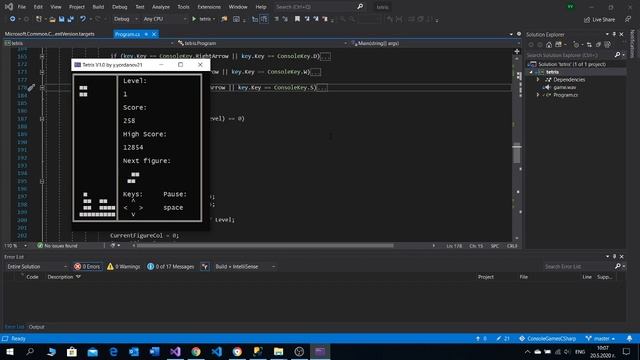The width and height of the screenshot is (640, 360).
Task: Collapse the tetris project node
Action: coord(531,72)
